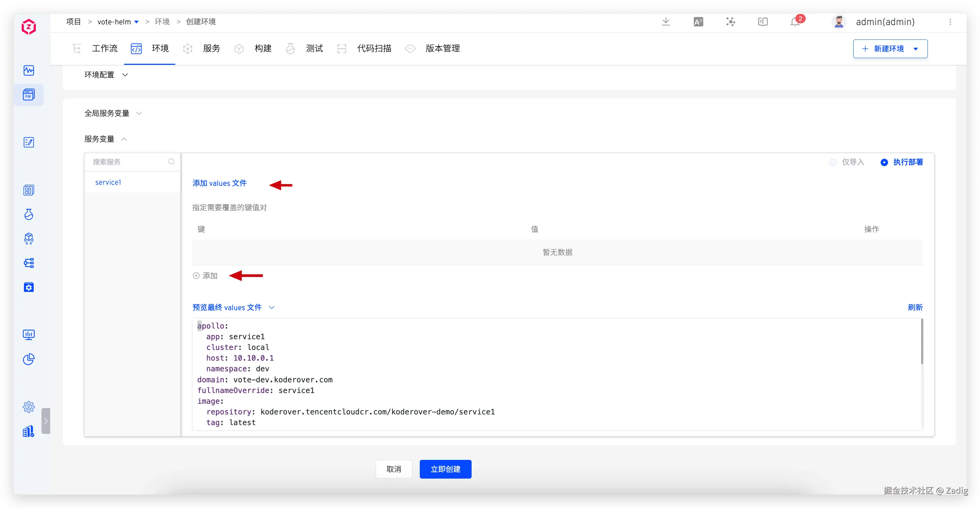The height and width of the screenshot is (508, 980).
Task: Expand the 环境配置 section
Action: click(106, 75)
